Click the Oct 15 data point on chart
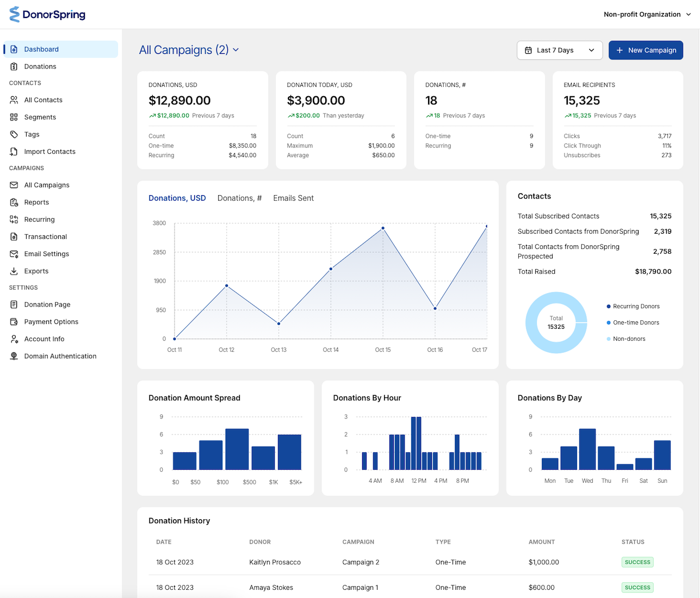Screen dimensions: 700x598 pos(383,228)
